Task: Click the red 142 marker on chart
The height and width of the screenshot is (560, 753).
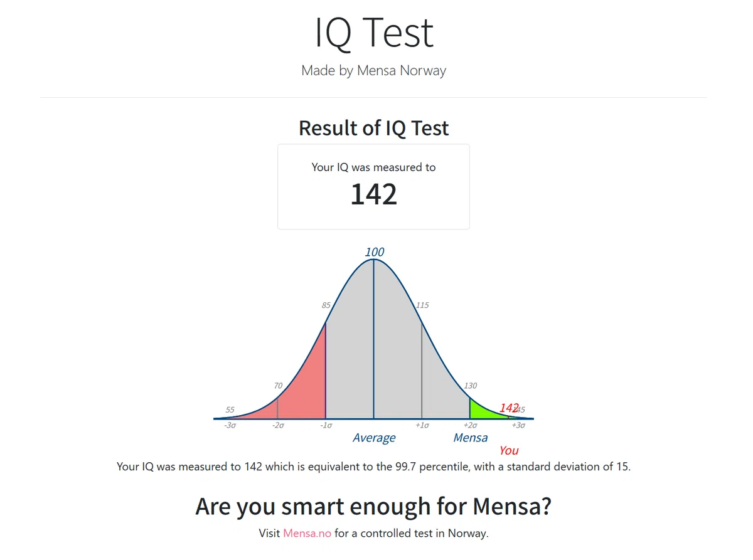Action: 509,408
